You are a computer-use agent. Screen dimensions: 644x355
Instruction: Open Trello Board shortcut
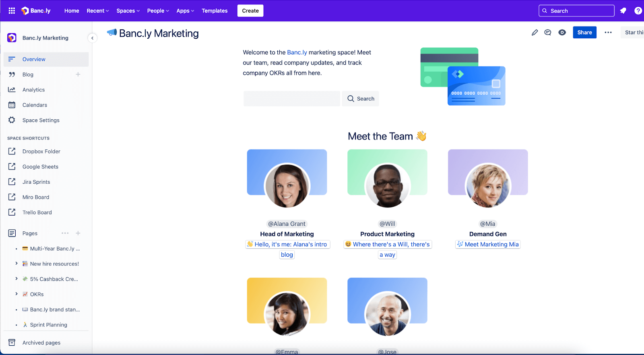click(x=37, y=212)
